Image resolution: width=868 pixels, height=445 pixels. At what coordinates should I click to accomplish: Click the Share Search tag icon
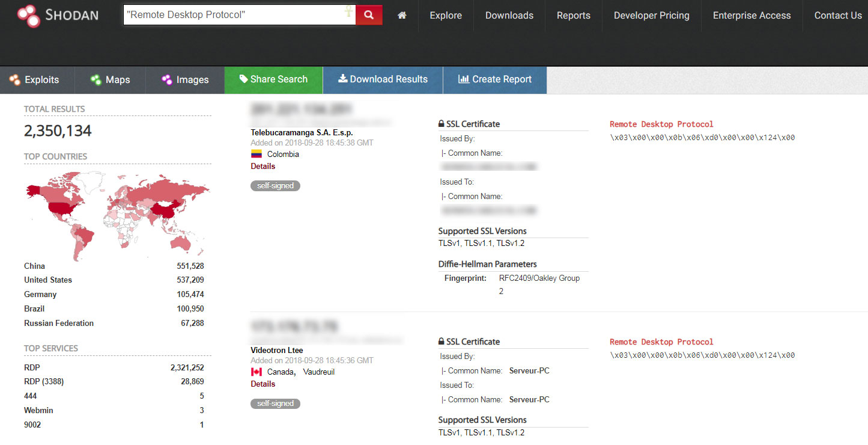point(243,79)
